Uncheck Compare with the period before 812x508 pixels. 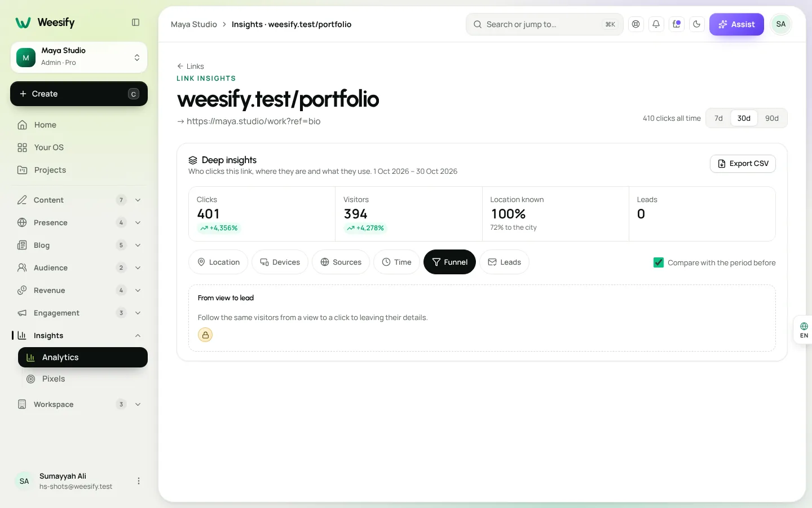pos(658,262)
